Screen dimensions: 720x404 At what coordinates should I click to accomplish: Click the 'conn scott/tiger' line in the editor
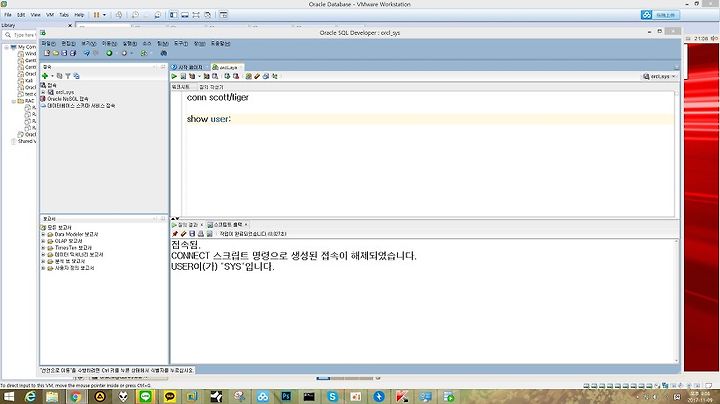coord(218,97)
